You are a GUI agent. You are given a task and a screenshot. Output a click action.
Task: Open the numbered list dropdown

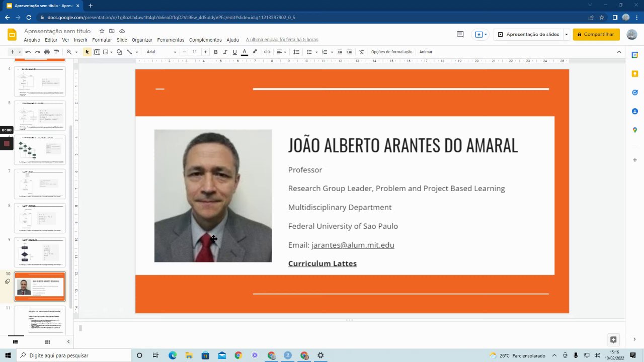(x=327, y=52)
